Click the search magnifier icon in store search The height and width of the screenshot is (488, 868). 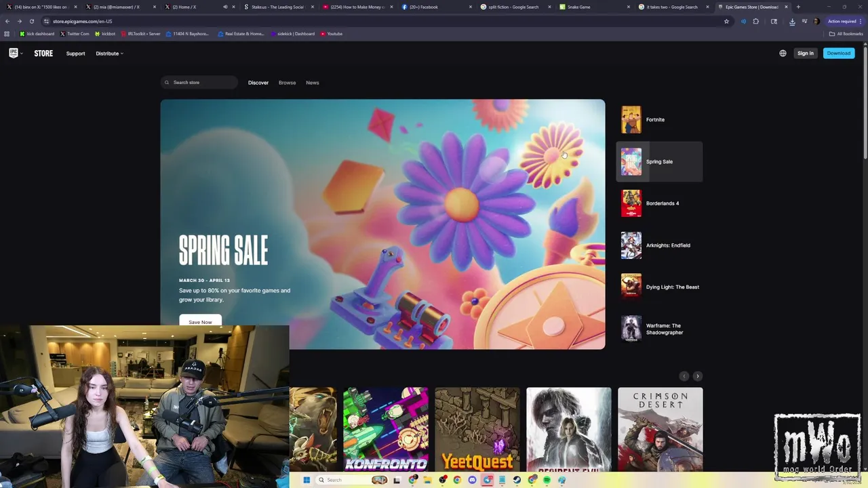(167, 83)
